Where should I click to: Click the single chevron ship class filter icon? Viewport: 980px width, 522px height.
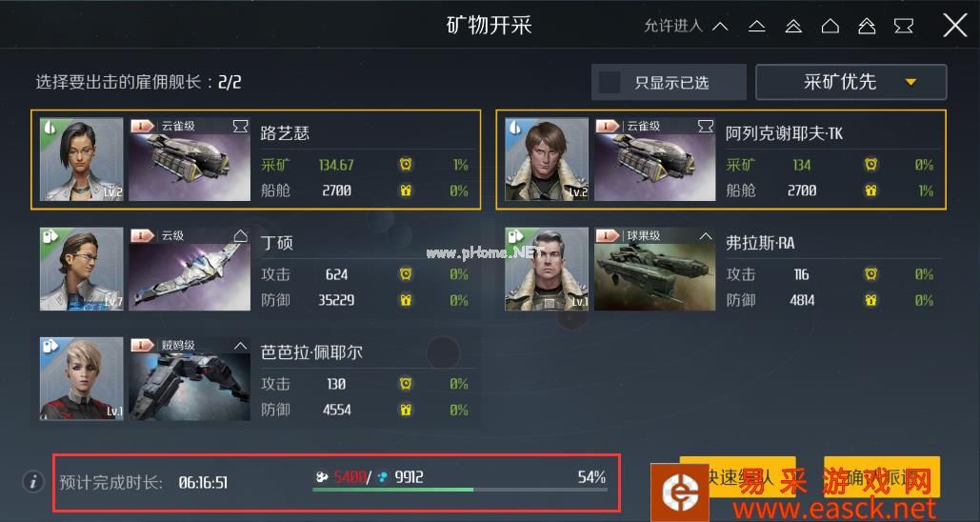coord(720,27)
